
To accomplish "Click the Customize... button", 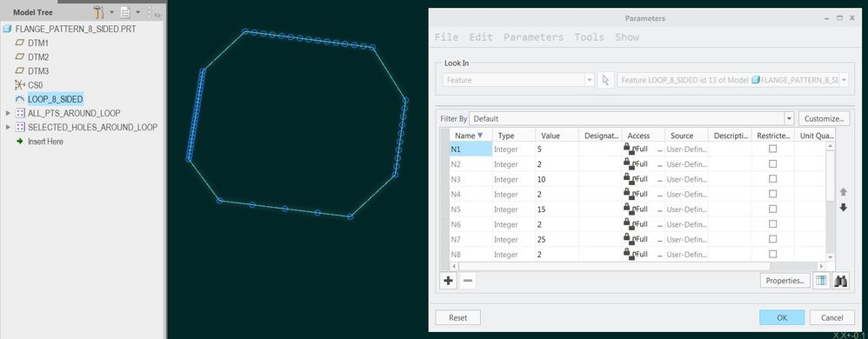I will pyautogui.click(x=825, y=119).
